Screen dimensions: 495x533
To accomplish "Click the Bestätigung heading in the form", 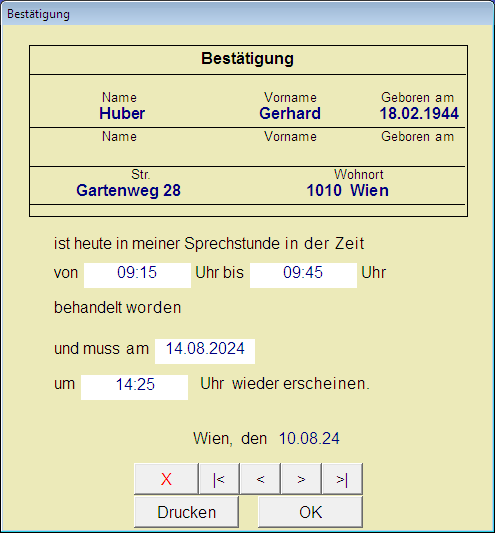I will (248, 58).
